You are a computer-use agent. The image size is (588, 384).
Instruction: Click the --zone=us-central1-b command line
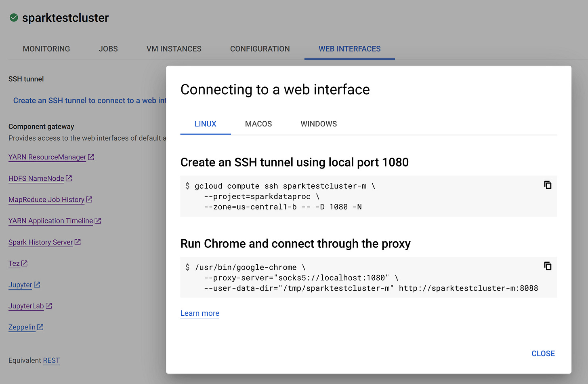coord(283,207)
